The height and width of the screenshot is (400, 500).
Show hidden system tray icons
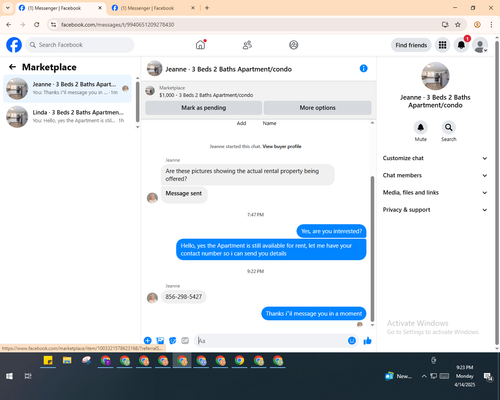[x=424, y=376]
